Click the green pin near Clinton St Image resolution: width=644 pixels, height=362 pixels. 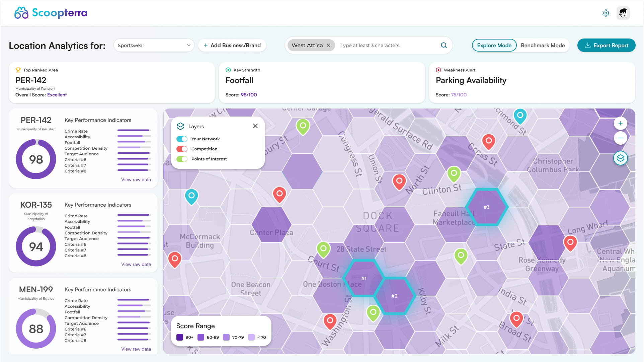[454, 175]
